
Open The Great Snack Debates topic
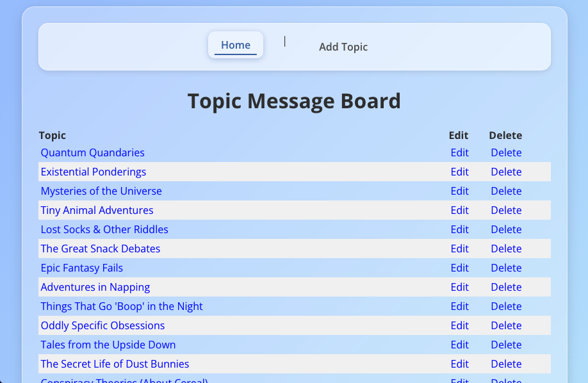101,249
